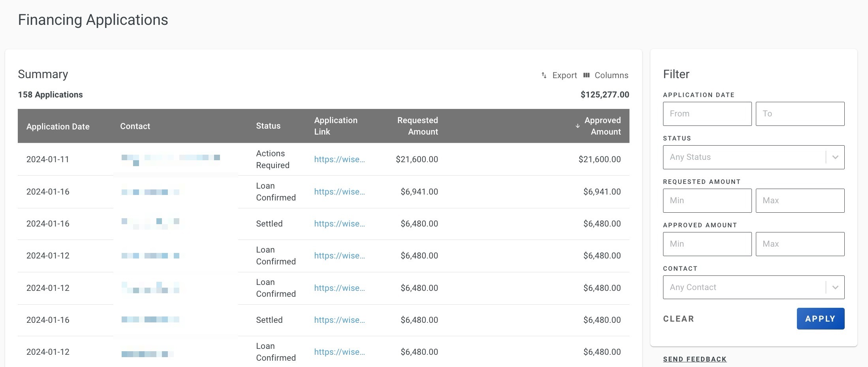Click the Actions Required status cell
868x367 pixels.
(x=273, y=159)
